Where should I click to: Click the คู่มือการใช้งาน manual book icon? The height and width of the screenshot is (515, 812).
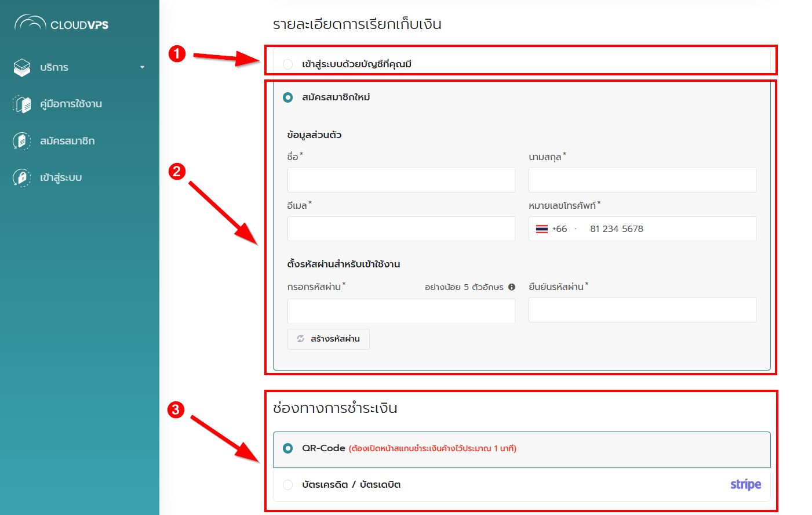tap(22, 104)
